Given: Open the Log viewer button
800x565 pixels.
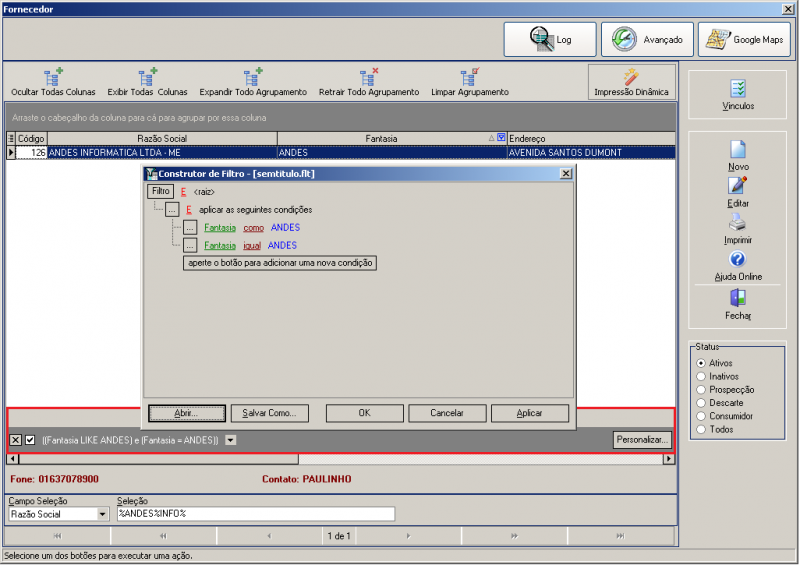Looking at the screenshot, I should (x=549, y=39).
